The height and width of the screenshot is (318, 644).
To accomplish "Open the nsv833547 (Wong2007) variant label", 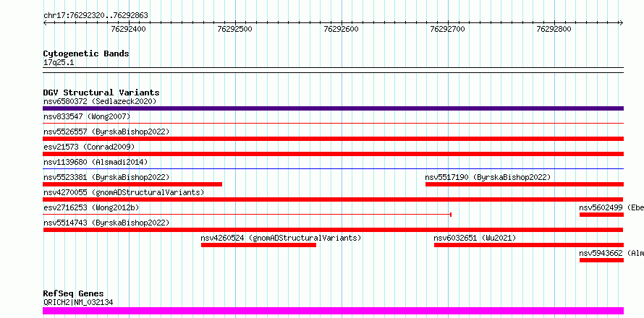I will pos(87,116).
